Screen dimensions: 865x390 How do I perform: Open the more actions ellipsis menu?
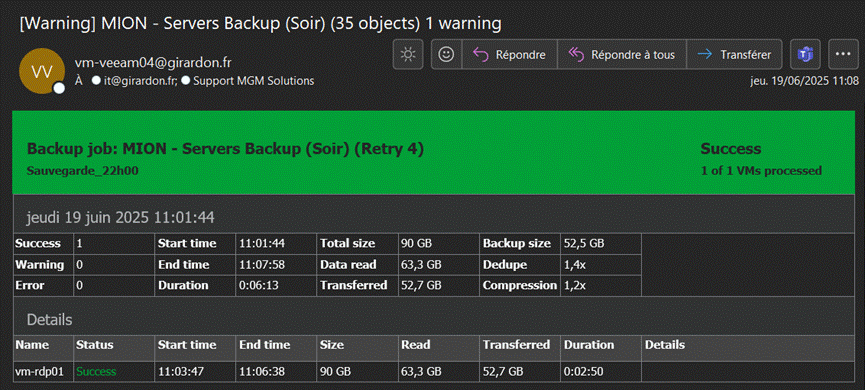click(x=843, y=54)
